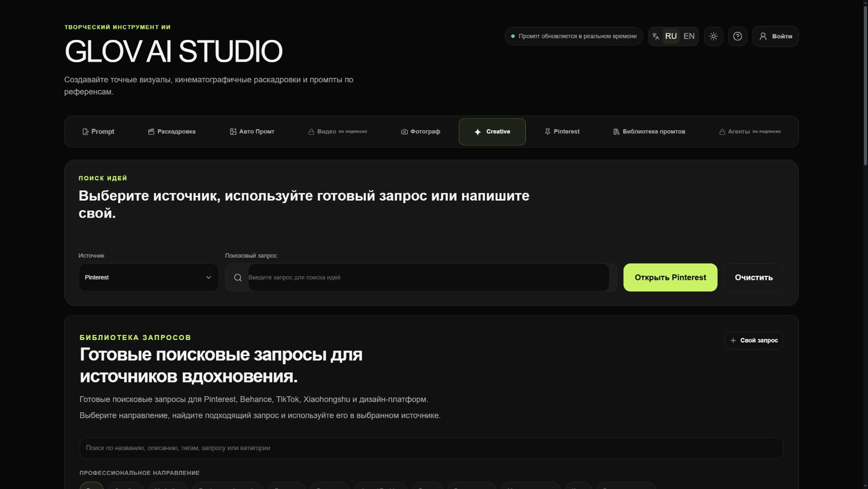The width and height of the screenshot is (868, 489).
Task: Click the real-time prompt update status pill
Action: click(x=574, y=36)
